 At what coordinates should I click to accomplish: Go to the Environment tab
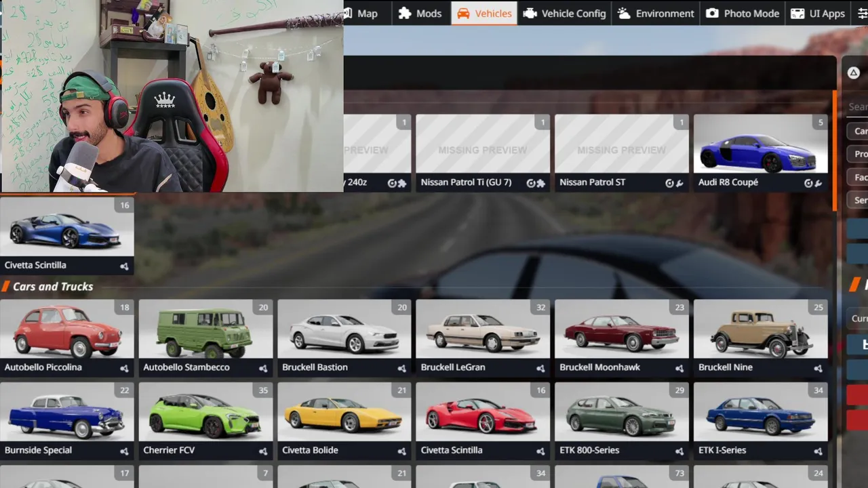tap(656, 14)
